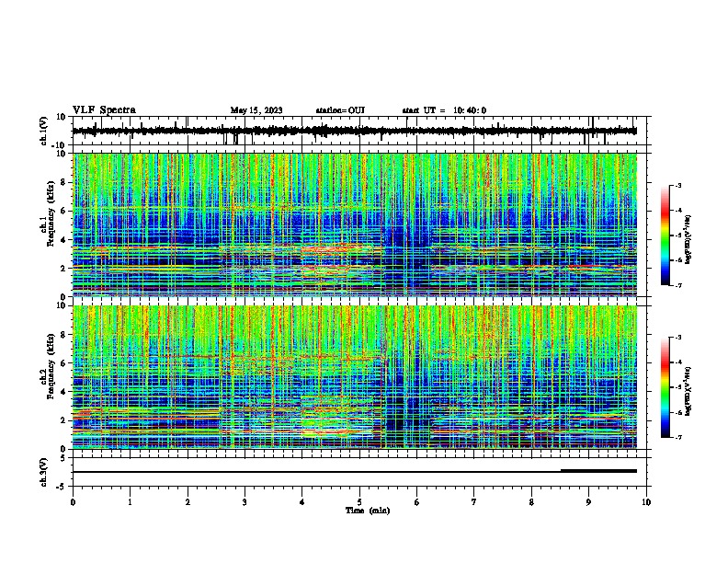The height and width of the screenshot is (563, 728).
Task: Click time axis tick label "10"
Action: 646,502
